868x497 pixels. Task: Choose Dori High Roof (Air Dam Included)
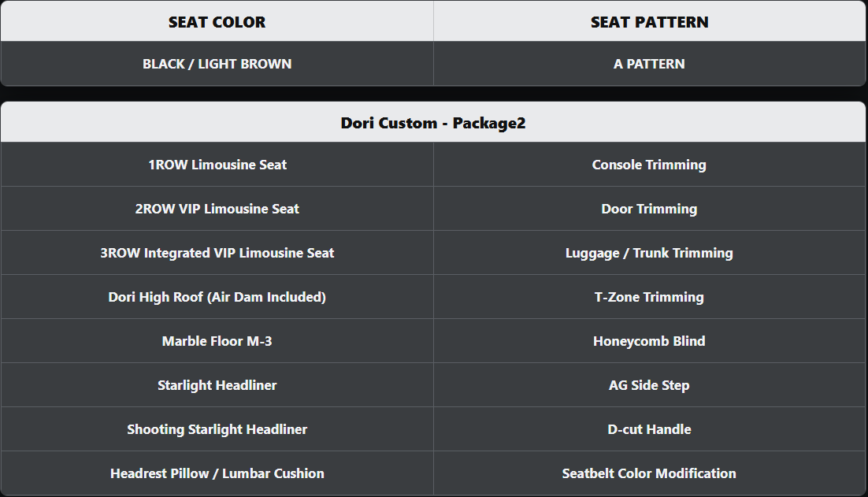(217, 297)
